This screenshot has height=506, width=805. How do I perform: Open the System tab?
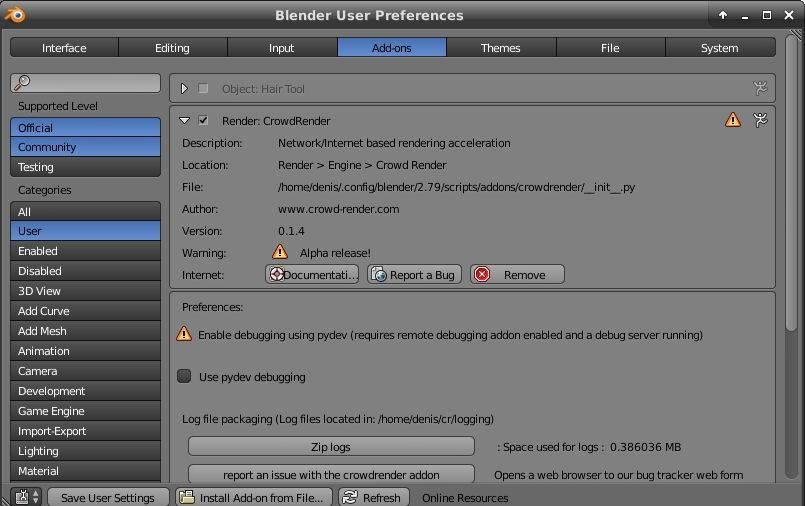pos(720,48)
